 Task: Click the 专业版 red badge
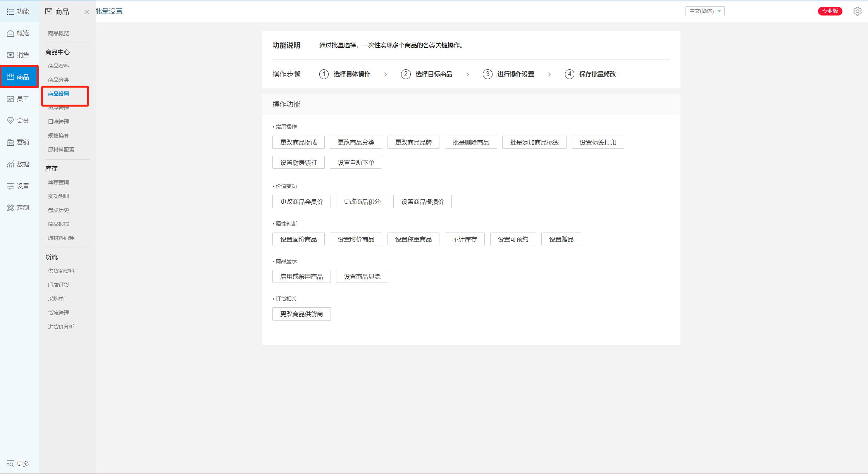[830, 11]
